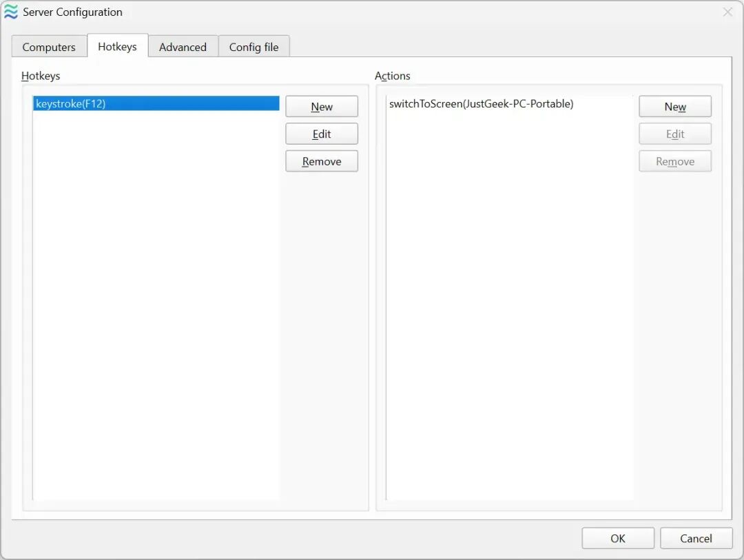
Task: Switch to the Computers tab
Action: pyautogui.click(x=49, y=47)
